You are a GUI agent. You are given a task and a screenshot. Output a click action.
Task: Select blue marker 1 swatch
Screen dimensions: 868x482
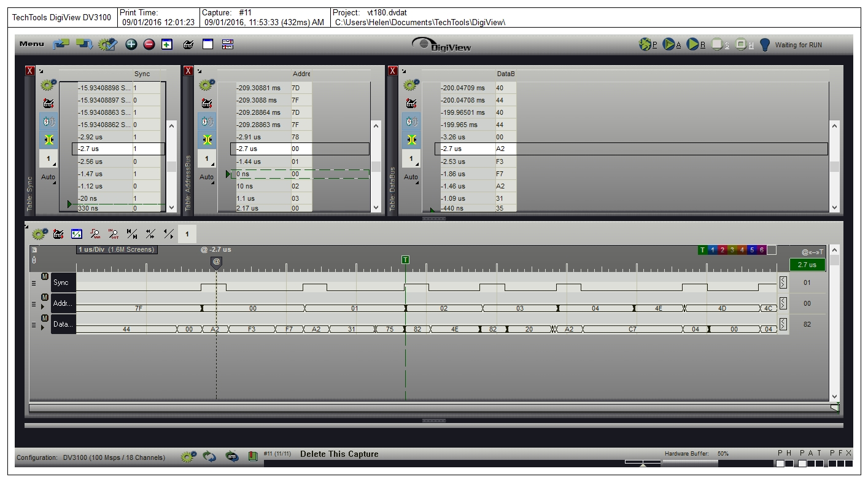(x=713, y=250)
